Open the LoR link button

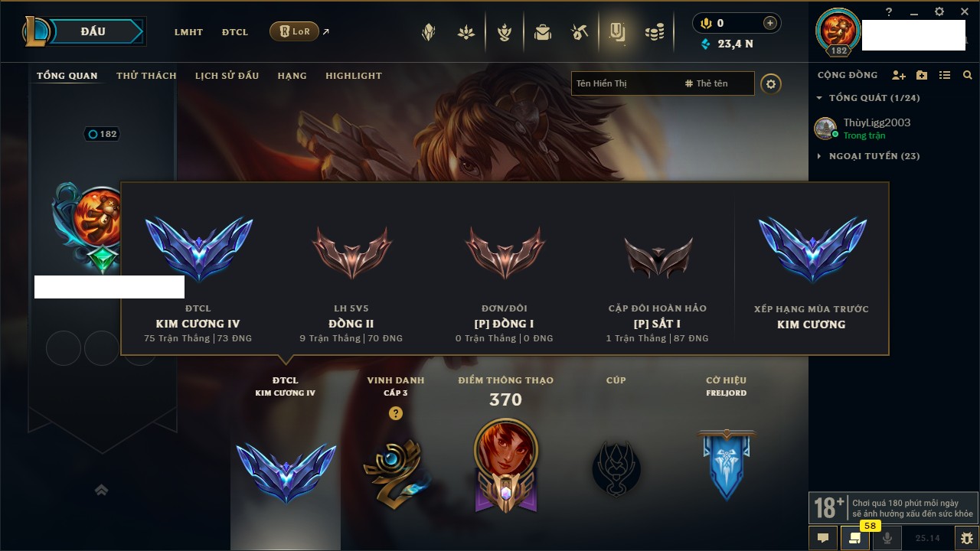(x=294, y=31)
